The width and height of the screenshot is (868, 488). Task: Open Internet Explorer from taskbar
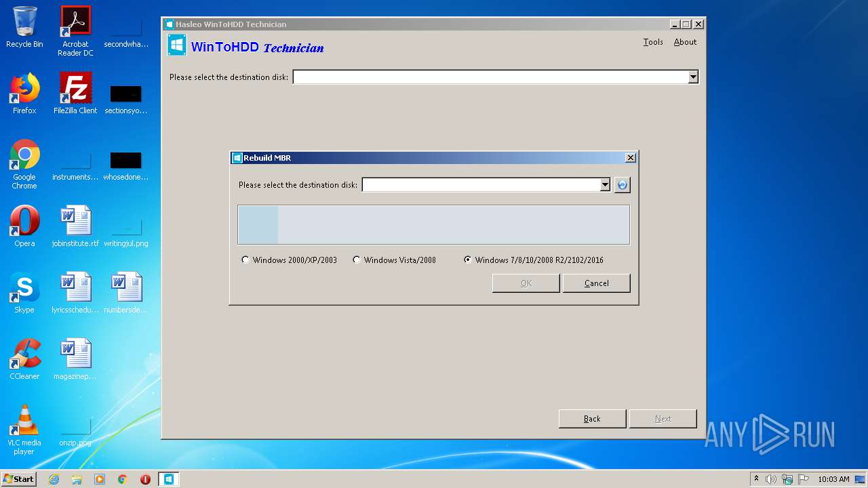point(54,479)
